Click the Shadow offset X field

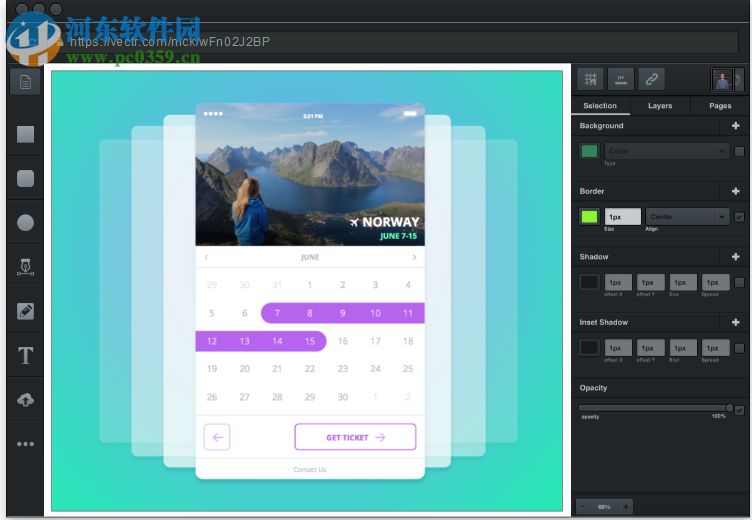[618, 283]
